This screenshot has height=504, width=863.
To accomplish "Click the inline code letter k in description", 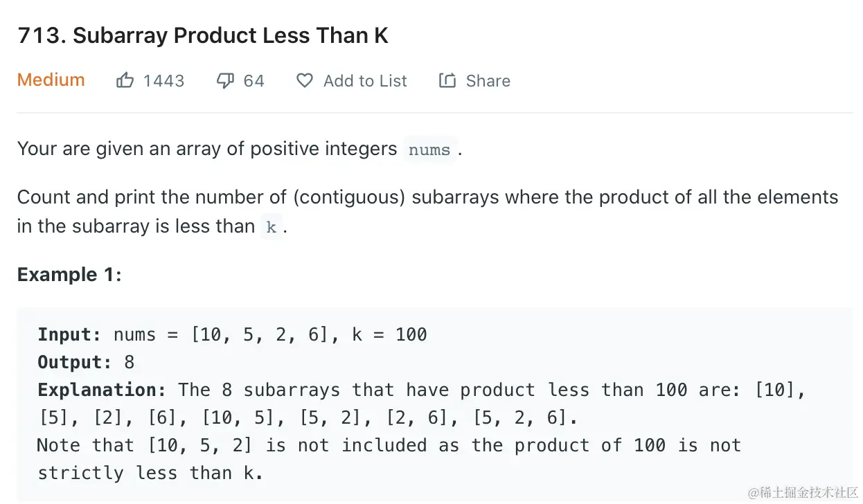I will click(x=272, y=227).
